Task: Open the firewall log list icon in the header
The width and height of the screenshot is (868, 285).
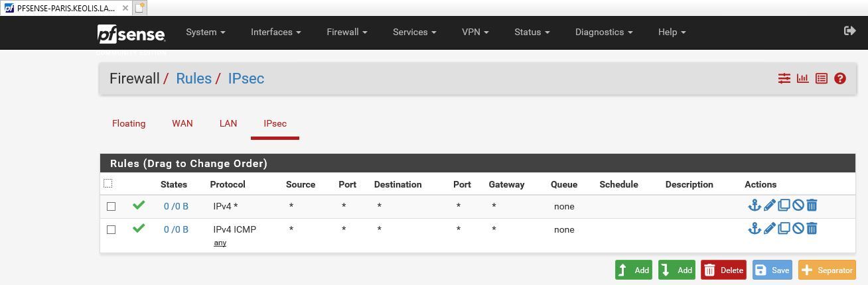Action: [822, 78]
